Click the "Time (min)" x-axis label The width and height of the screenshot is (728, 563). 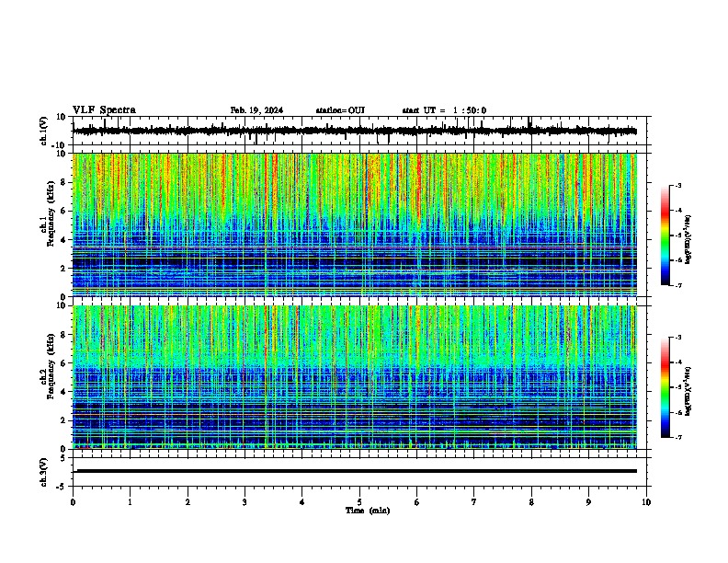coord(368,511)
